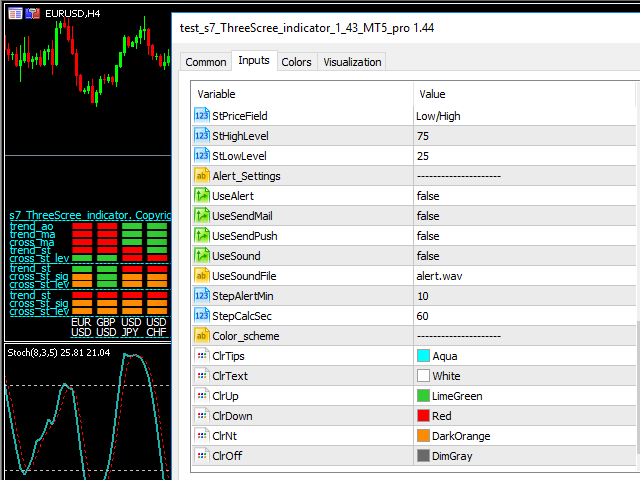Viewport: 640px width, 480px height.
Task: Click the Value column header
Action: (x=520, y=93)
